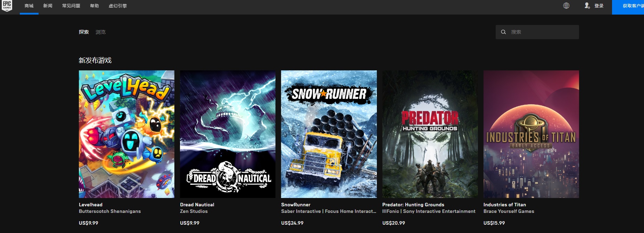644x233 pixels.
Task: Open the language globe icon
Action: pos(566,6)
